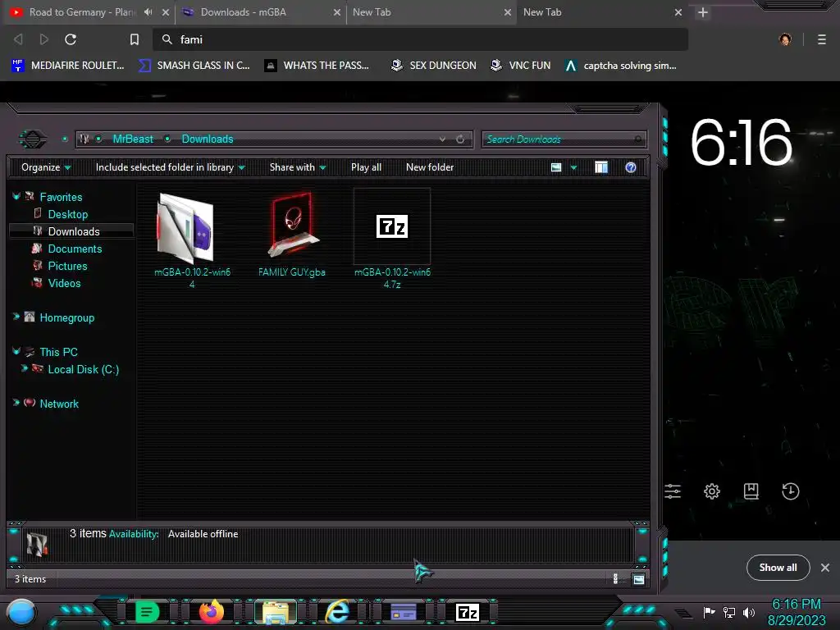Screen dimensions: 840x630
Task: Click Downloads in the address breadcrumb
Action: coord(208,139)
